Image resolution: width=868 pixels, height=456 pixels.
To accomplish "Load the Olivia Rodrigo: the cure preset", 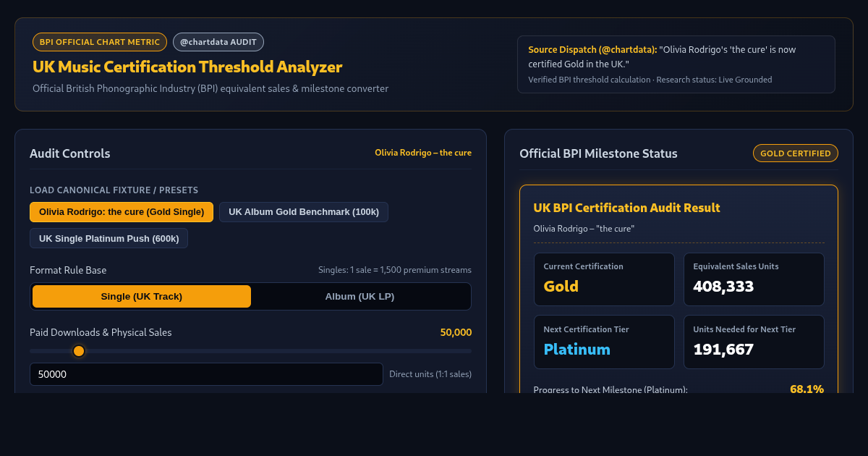I will (122, 212).
